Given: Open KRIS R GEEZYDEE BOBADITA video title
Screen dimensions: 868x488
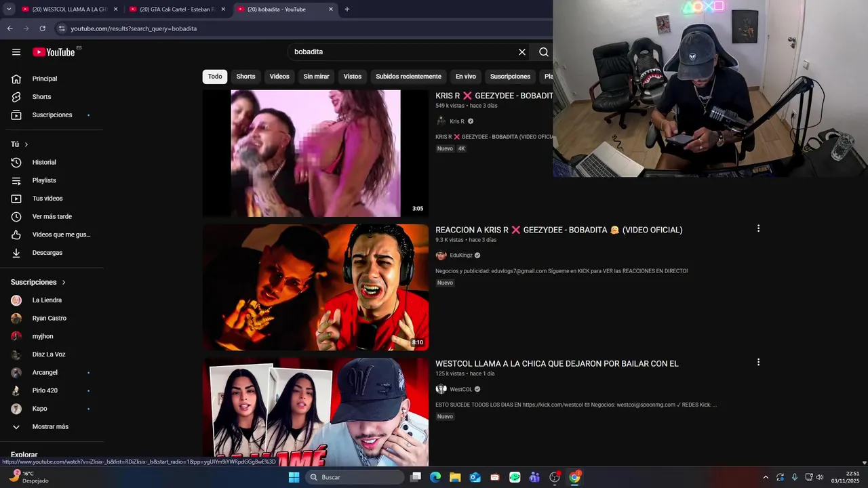Looking at the screenshot, I should click(494, 96).
